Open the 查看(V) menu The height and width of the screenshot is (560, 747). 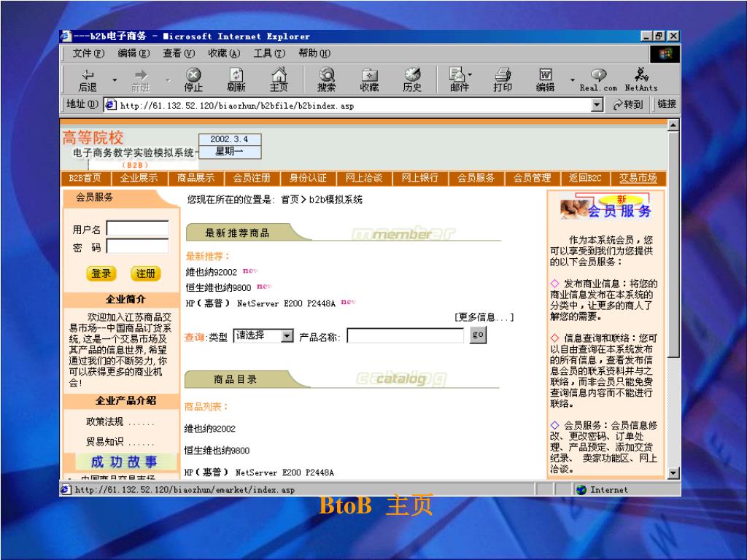point(179,53)
